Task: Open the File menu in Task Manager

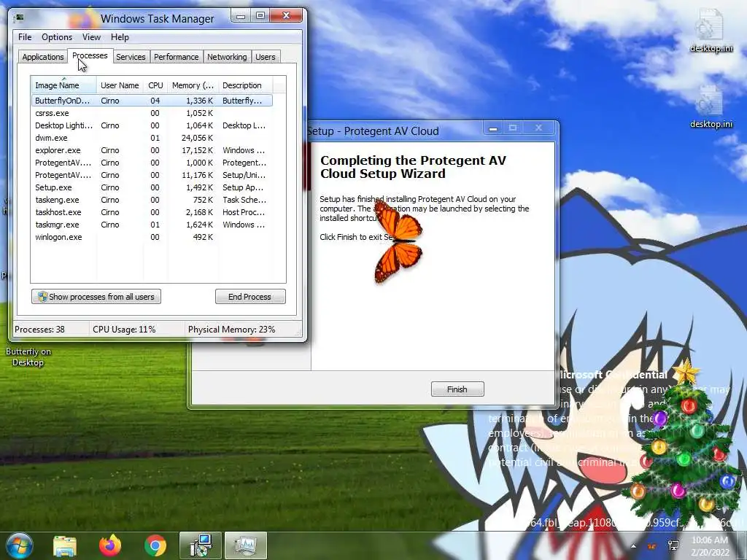Action: click(x=25, y=37)
